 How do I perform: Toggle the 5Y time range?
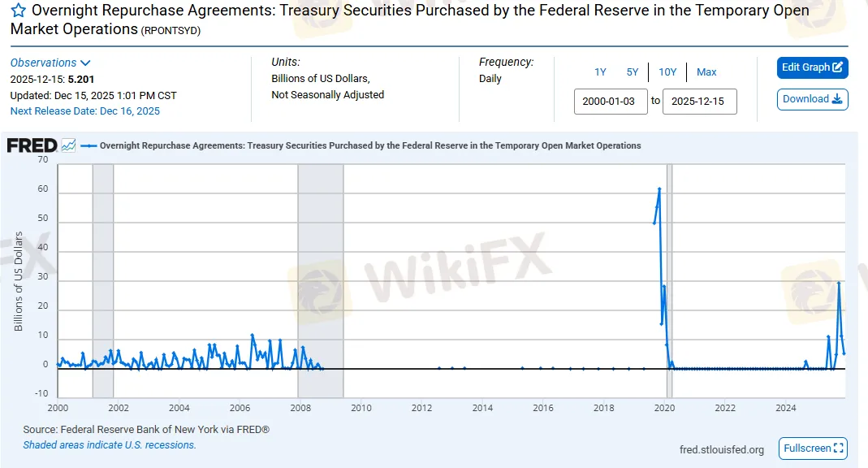pyautogui.click(x=633, y=71)
